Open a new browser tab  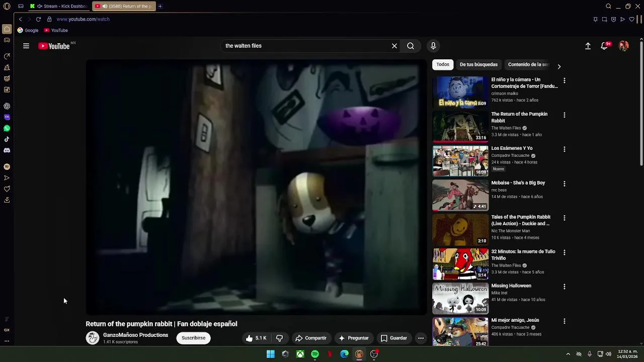[160, 6]
